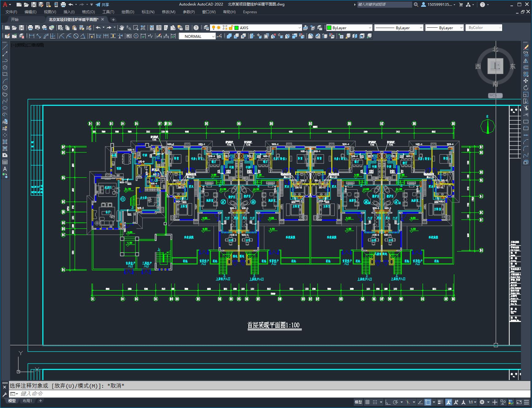Click the user account 1505999135 button
The width and height of the screenshot is (532, 408).
click(x=438, y=5)
